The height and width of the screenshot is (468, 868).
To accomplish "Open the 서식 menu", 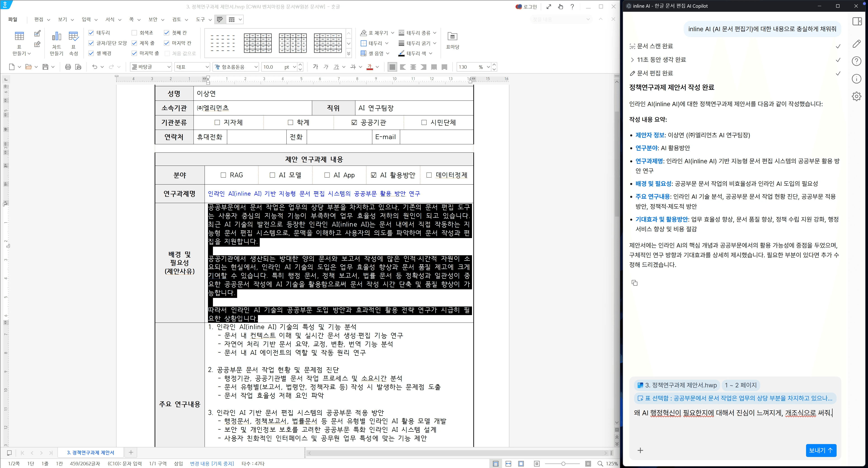I will click(110, 19).
